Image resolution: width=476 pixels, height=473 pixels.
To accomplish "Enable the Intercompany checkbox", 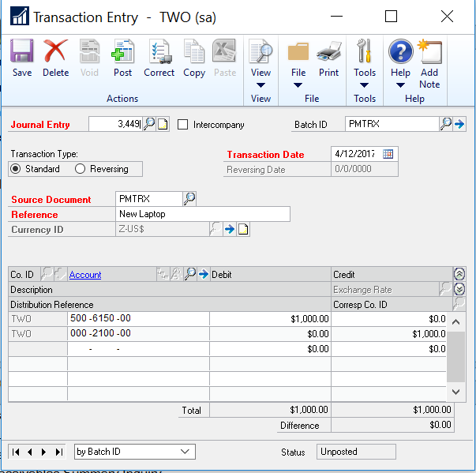I will [x=183, y=125].
